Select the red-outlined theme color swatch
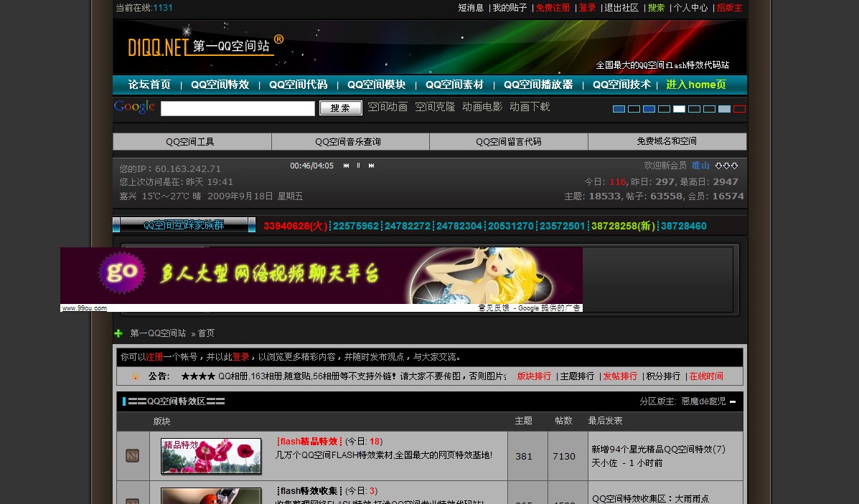Screen dimensions: 859x504 (x=740, y=109)
